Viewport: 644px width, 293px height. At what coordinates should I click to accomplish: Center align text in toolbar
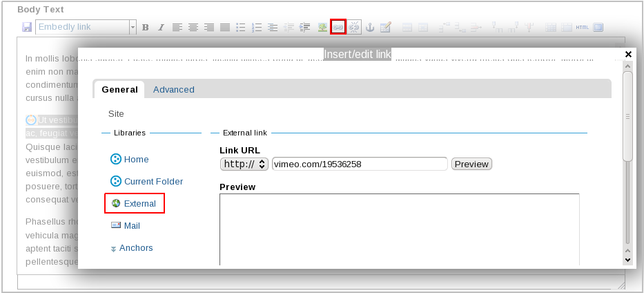click(x=193, y=28)
